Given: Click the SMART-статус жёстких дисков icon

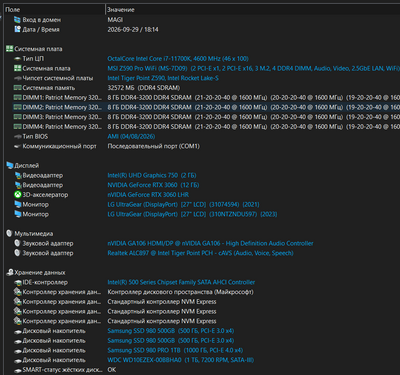Looking at the screenshot, I should pyautogui.click(x=18, y=370).
